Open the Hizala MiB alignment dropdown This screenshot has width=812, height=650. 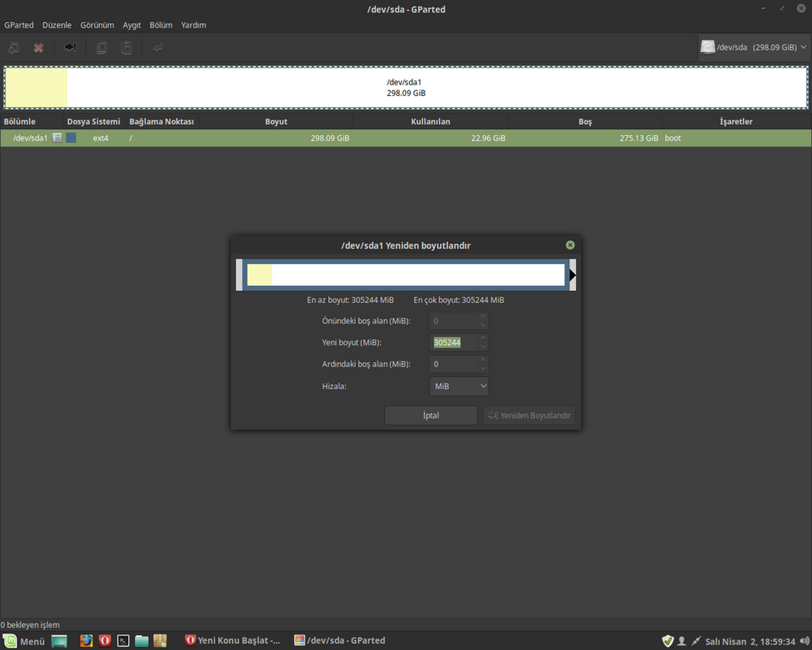click(459, 386)
